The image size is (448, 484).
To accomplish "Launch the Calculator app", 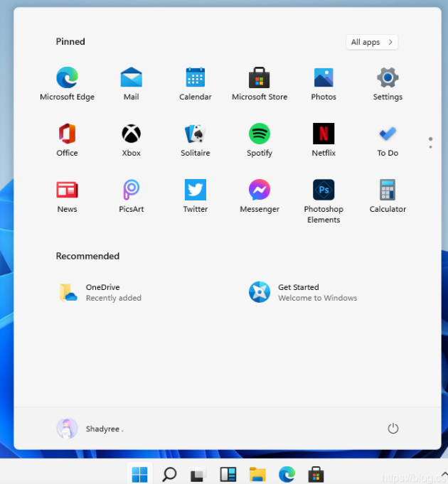I will pyautogui.click(x=388, y=195).
